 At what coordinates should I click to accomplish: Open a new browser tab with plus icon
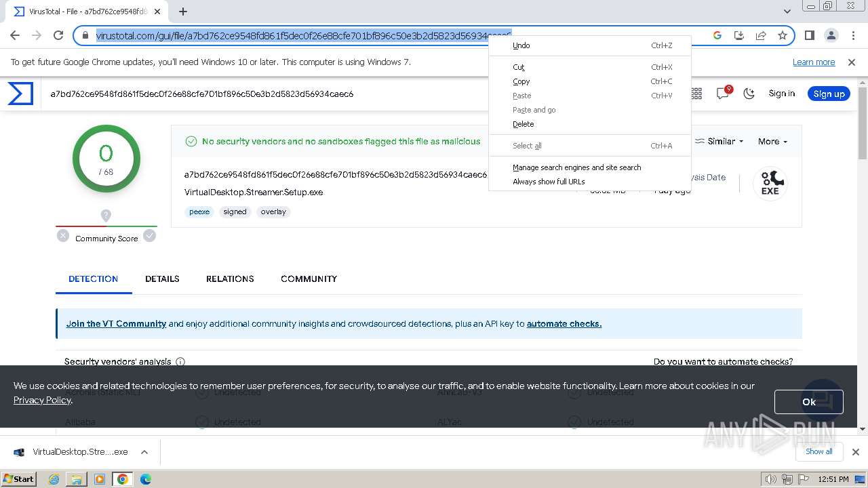tap(183, 12)
